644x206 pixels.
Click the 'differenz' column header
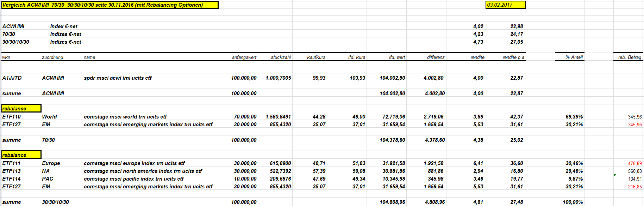(436, 57)
